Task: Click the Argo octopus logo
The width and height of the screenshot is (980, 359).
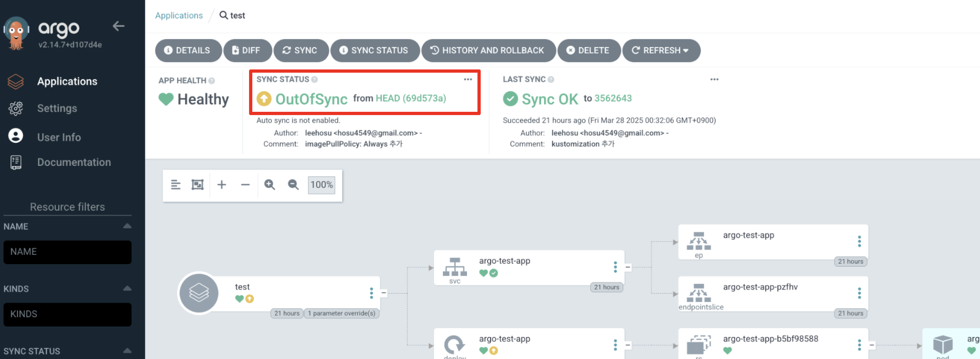Action: click(x=16, y=33)
